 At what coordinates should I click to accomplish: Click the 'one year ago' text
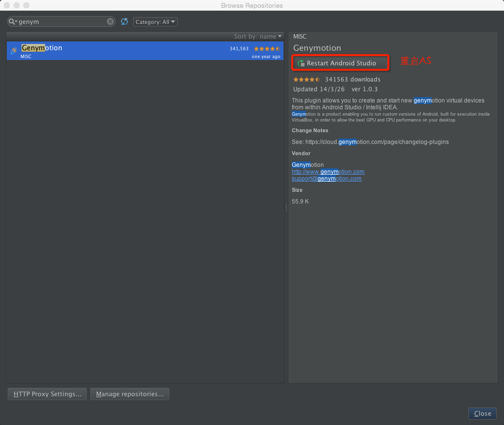tap(266, 57)
